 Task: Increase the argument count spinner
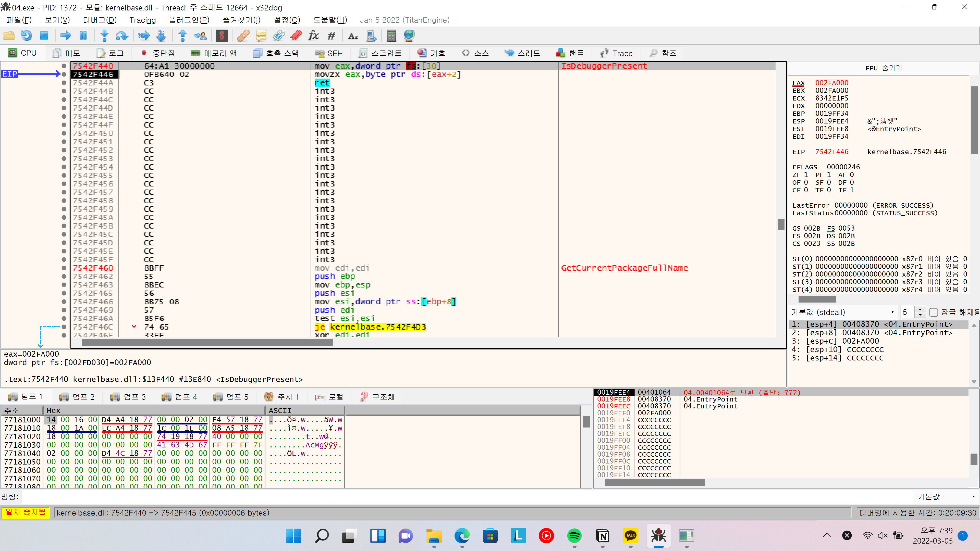[x=920, y=309]
